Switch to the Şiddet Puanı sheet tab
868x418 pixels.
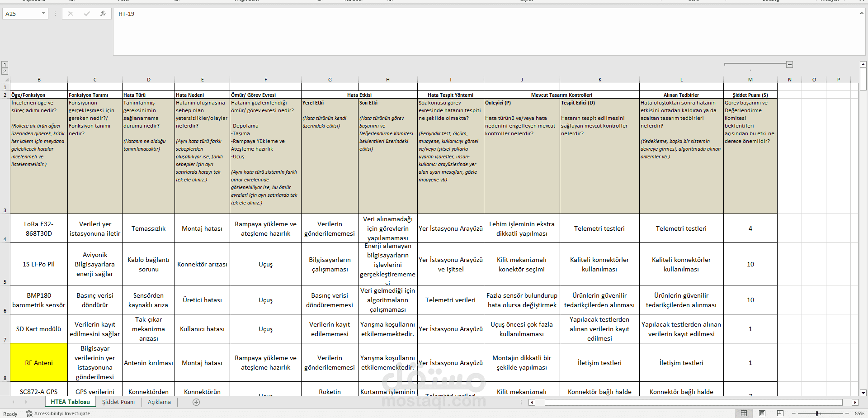pos(118,402)
